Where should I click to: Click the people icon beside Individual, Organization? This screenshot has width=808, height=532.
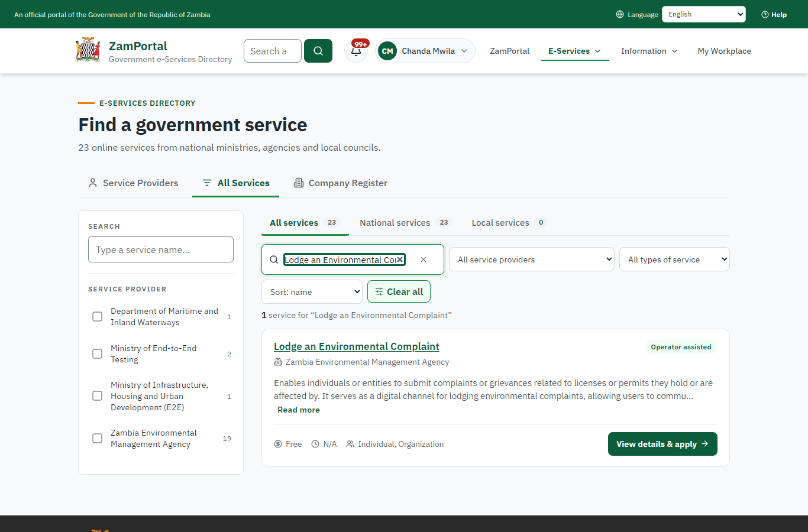350,444
